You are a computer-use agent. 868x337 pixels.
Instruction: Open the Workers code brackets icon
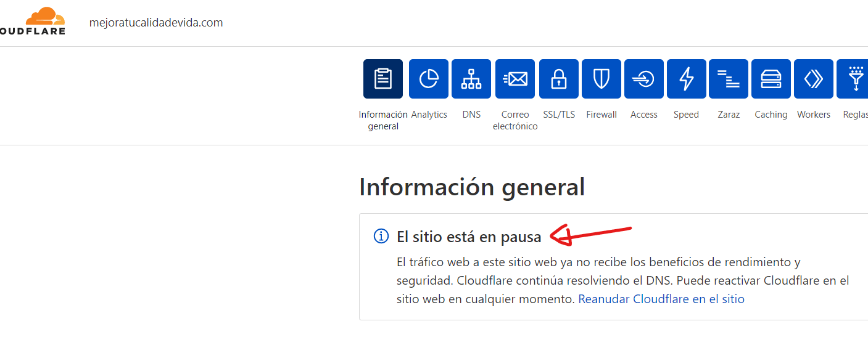814,79
